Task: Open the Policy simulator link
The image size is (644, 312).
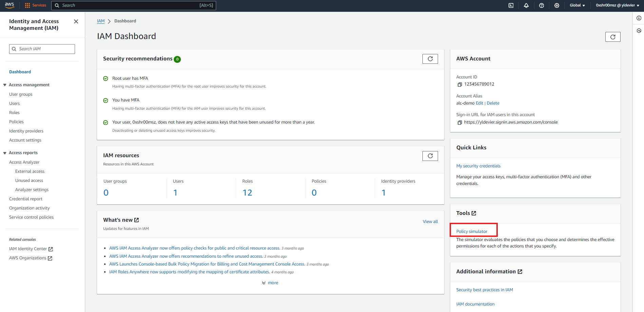Action: [472, 232]
